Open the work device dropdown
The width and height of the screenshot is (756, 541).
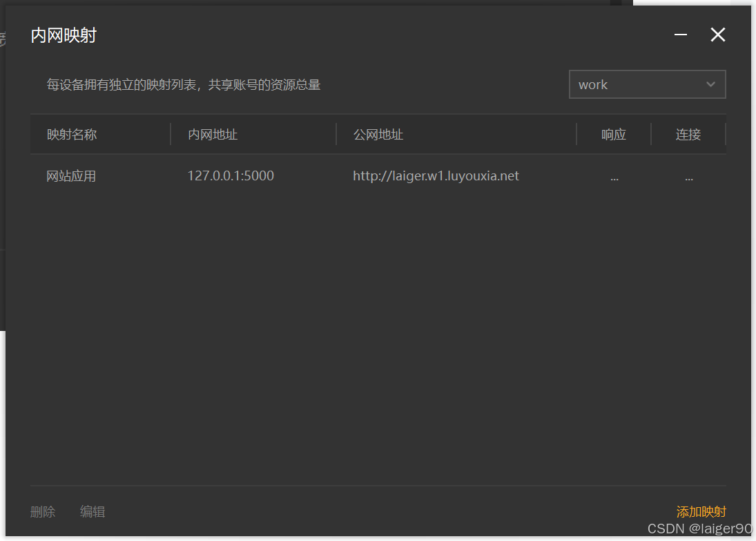coord(647,84)
